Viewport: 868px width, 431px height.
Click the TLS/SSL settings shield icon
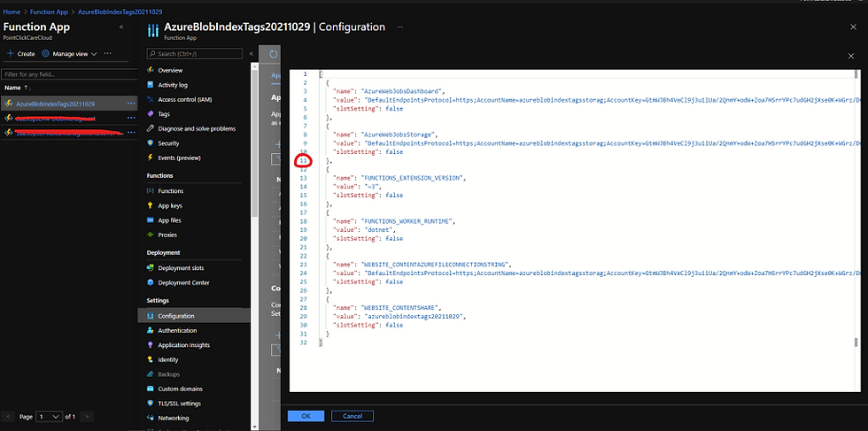tap(150, 404)
